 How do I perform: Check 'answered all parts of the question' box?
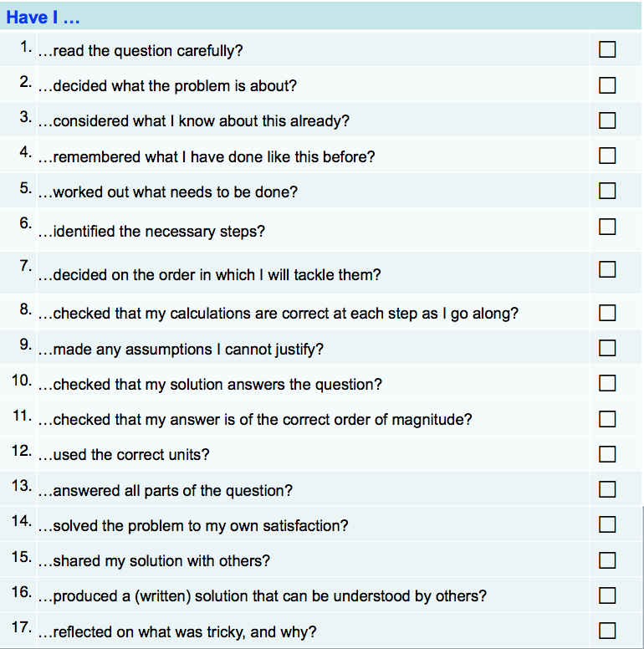coord(607,489)
